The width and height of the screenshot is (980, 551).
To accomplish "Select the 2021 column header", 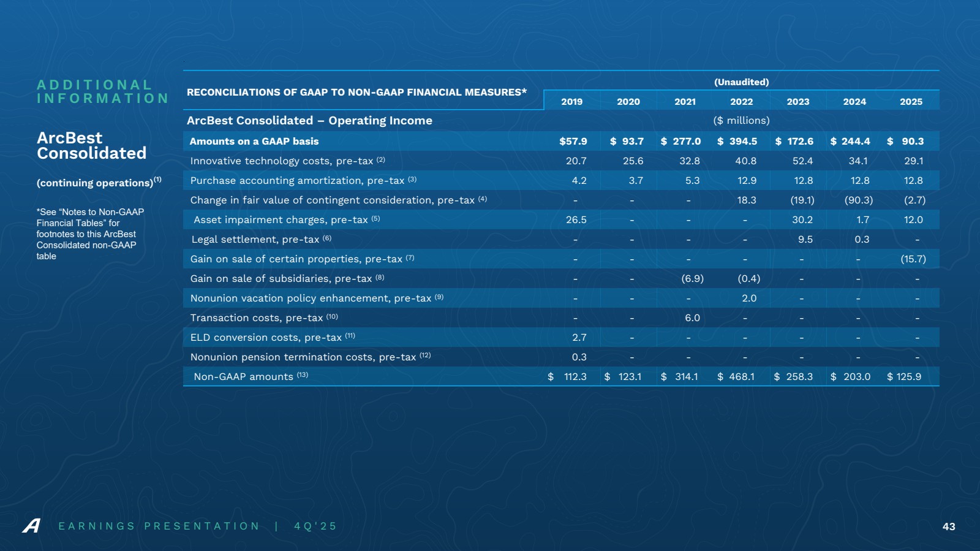I will click(685, 102).
